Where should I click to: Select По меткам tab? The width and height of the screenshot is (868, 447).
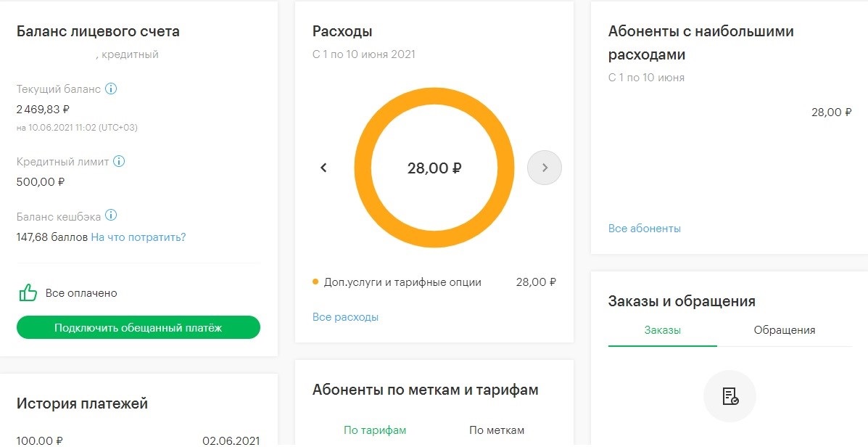pos(497,430)
